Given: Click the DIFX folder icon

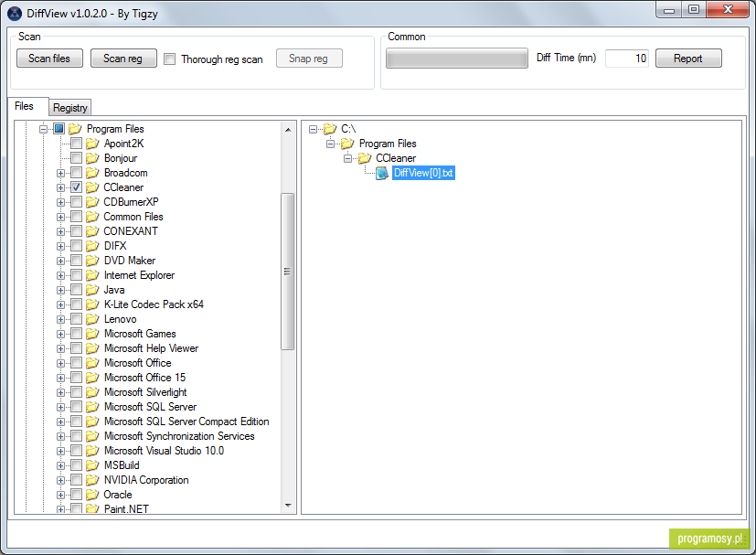Looking at the screenshot, I should click(x=92, y=246).
